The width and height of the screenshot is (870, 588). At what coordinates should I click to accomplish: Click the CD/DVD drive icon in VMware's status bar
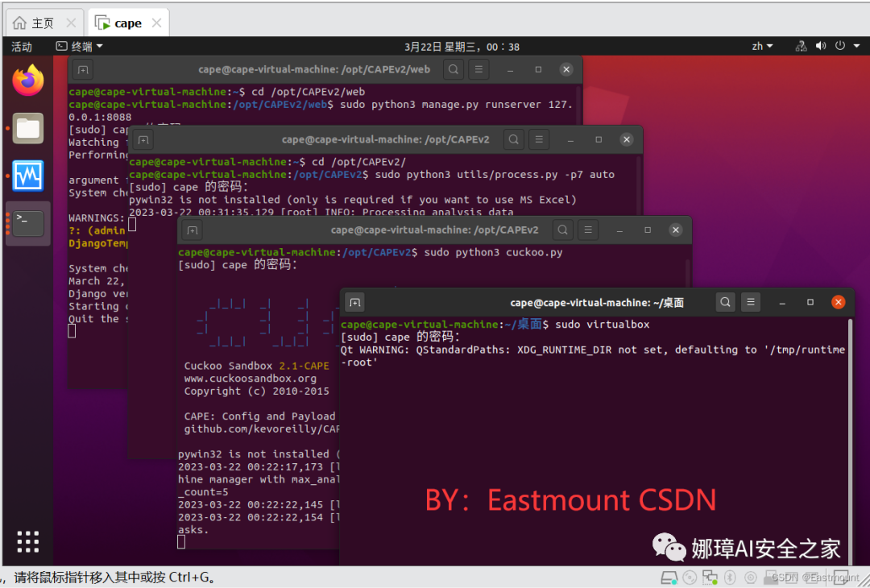(x=690, y=578)
